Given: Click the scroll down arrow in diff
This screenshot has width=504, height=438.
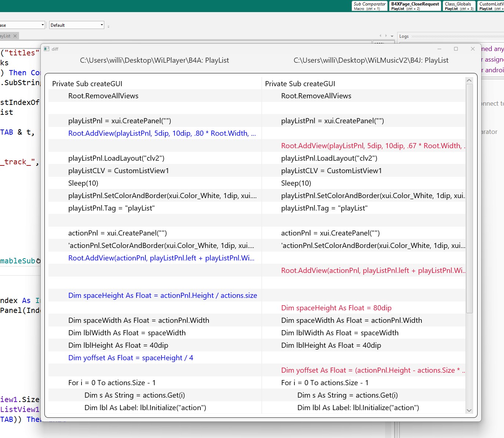Looking at the screenshot, I should (469, 410).
